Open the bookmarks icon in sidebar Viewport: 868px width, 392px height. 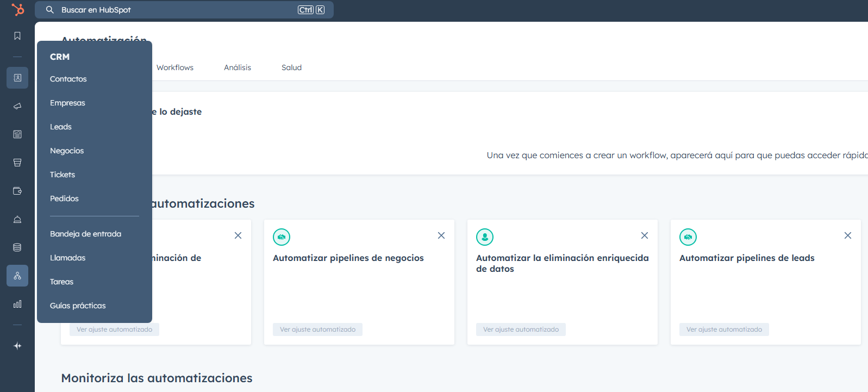17,36
